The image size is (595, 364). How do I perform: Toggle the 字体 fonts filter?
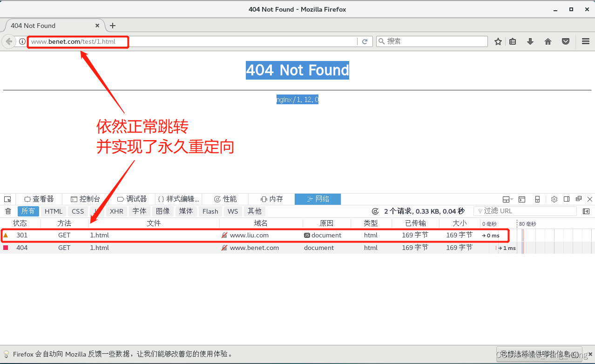click(139, 211)
